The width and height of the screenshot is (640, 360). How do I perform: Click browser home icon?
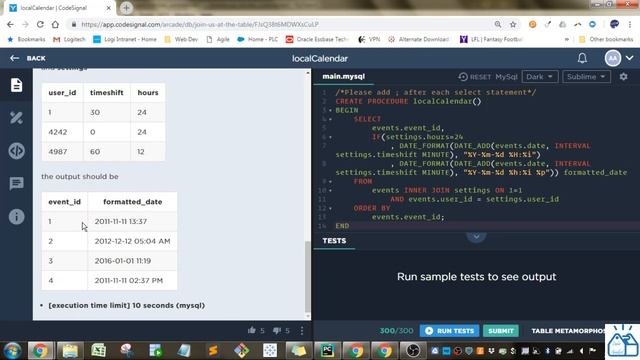pos(55,24)
